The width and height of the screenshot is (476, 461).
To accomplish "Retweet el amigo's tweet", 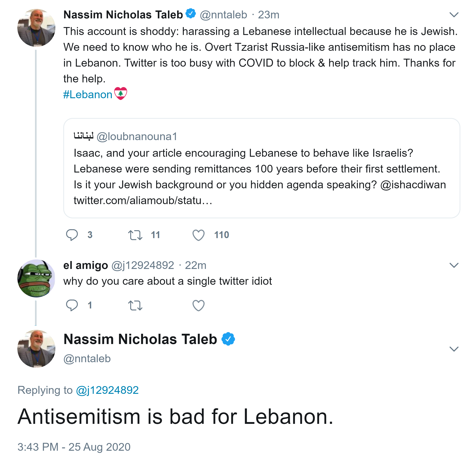I will point(135,305).
